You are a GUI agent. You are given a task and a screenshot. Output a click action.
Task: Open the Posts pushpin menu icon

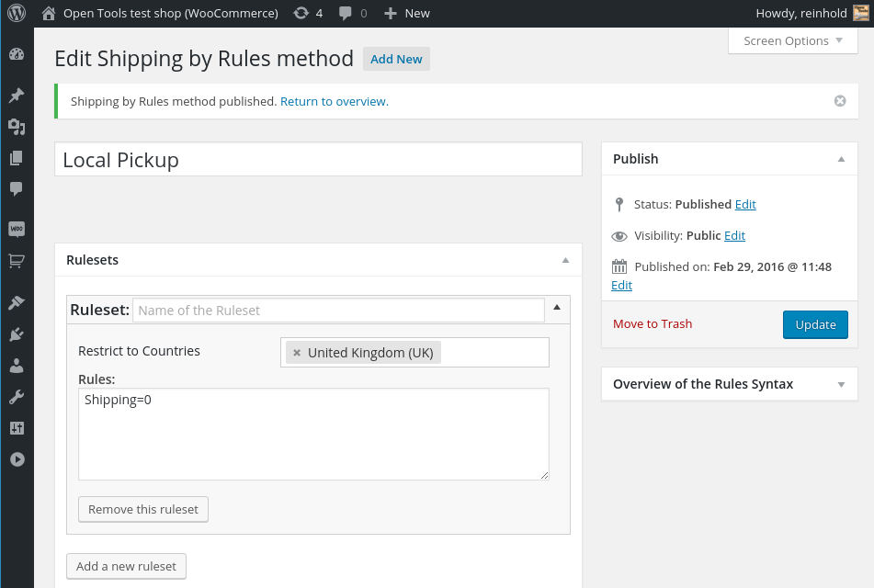point(16,96)
